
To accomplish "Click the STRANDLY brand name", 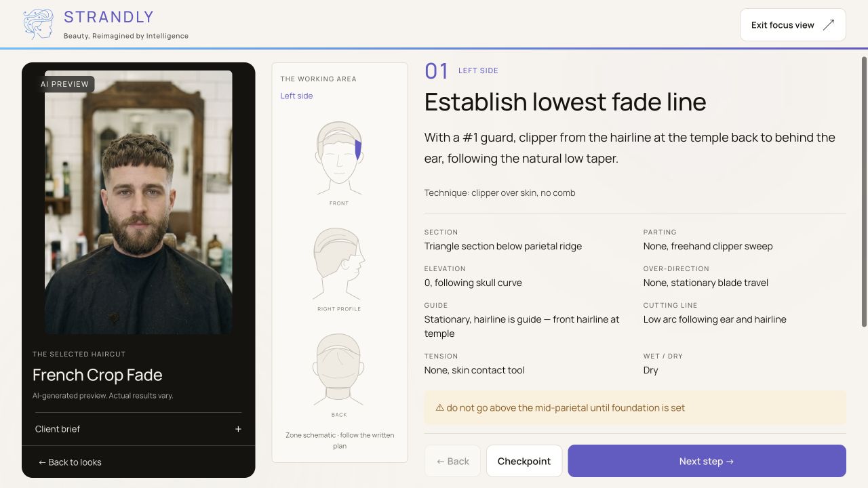I will (108, 17).
